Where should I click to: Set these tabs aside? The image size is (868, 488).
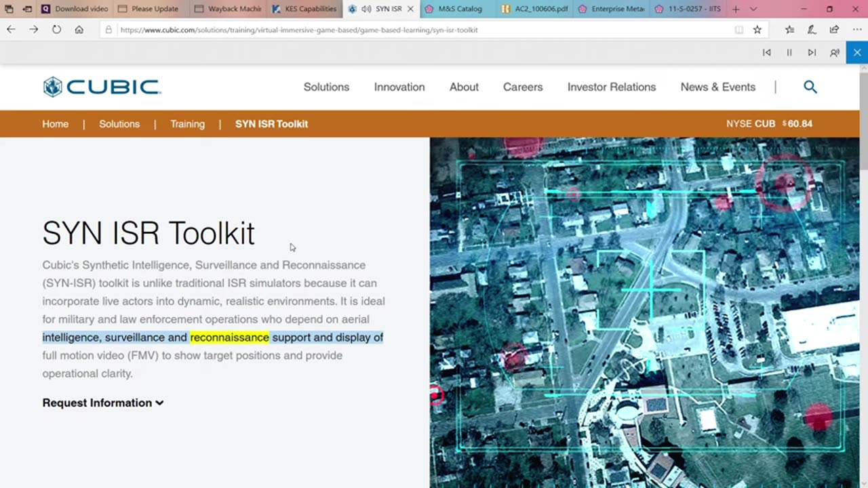tap(27, 9)
